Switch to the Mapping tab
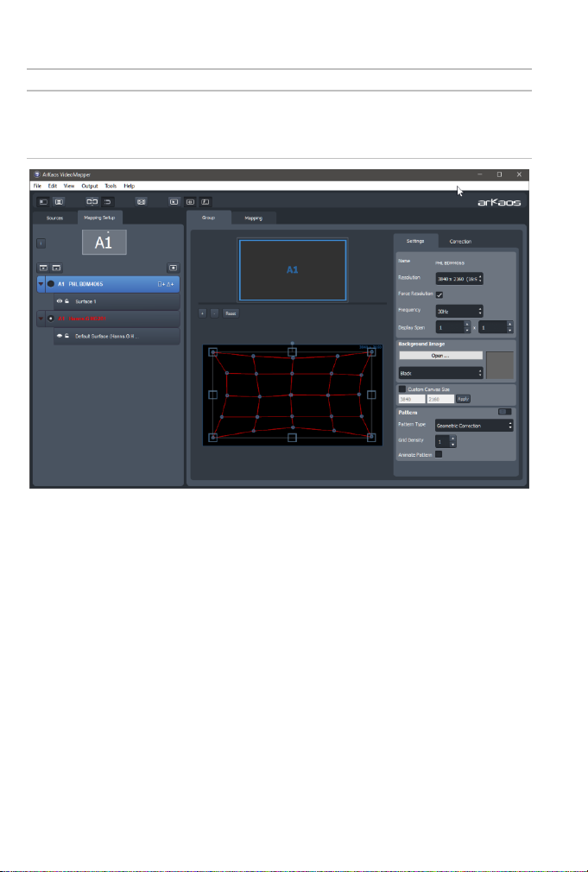The image size is (588, 872). pos(254,218)
